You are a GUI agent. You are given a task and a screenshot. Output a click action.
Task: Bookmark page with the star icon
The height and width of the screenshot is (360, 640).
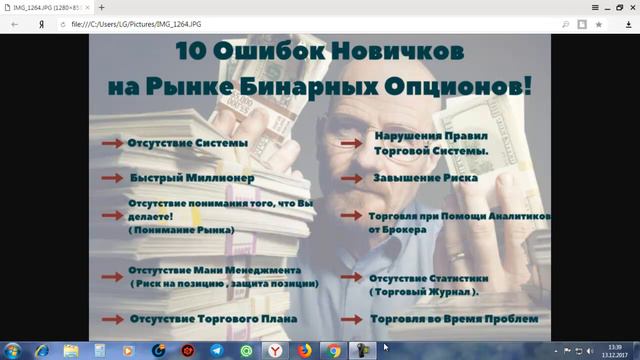[599, 24]
